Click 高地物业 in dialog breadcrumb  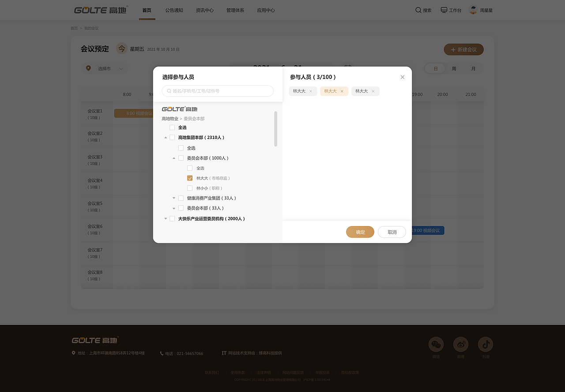(x=170, y=119)
